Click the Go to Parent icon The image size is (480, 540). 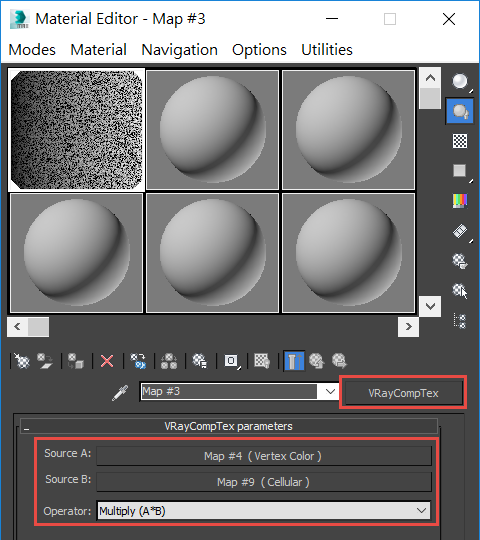317,361
